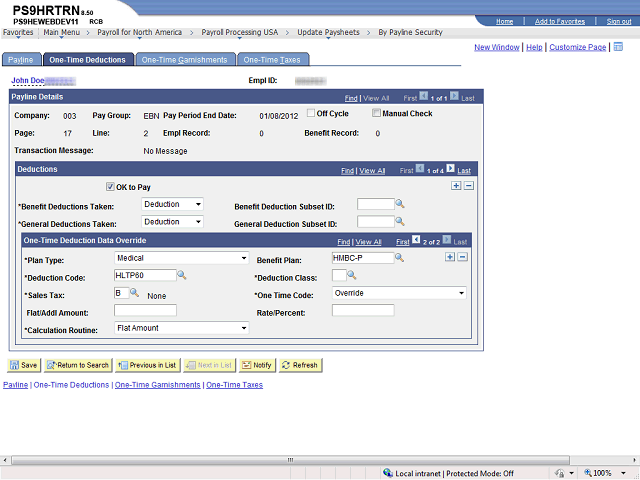Delete Deductions row with minus icon

[469, 186]
